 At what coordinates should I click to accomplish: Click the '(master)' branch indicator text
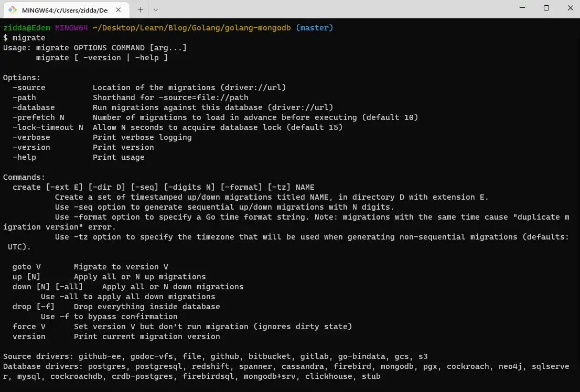point(315,27)
